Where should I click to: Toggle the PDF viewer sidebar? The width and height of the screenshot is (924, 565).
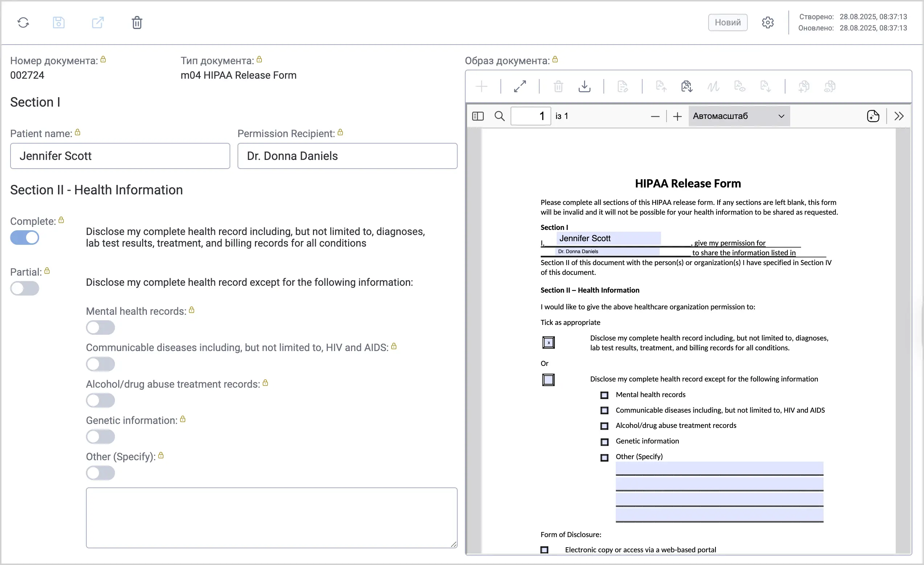[478, 116]
